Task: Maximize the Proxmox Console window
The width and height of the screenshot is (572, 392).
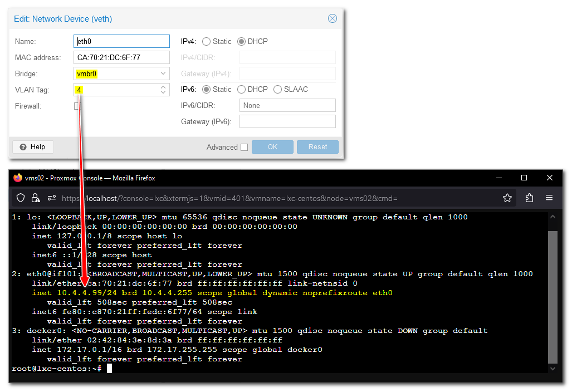Action: tap(524, 178)
